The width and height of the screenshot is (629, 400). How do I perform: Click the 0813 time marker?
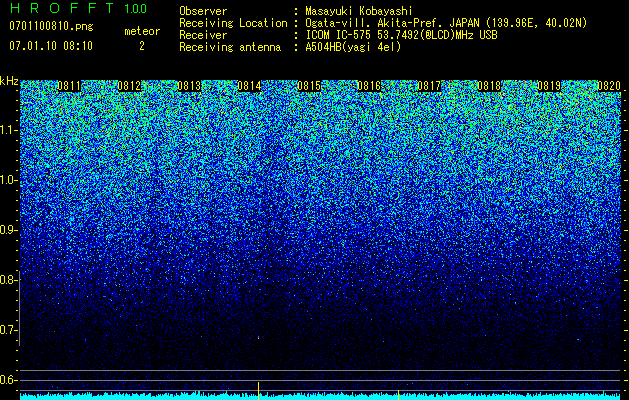click(189, 86)
